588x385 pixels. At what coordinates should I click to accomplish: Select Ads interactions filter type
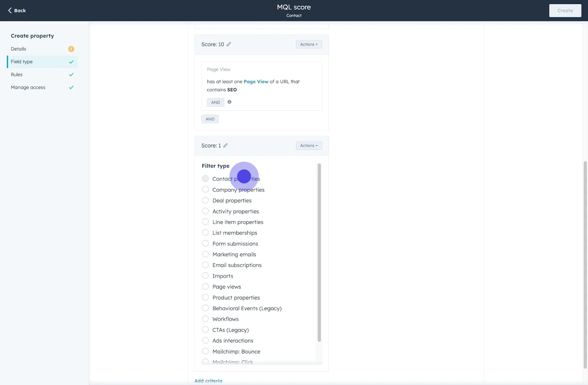tap(205, 341)
